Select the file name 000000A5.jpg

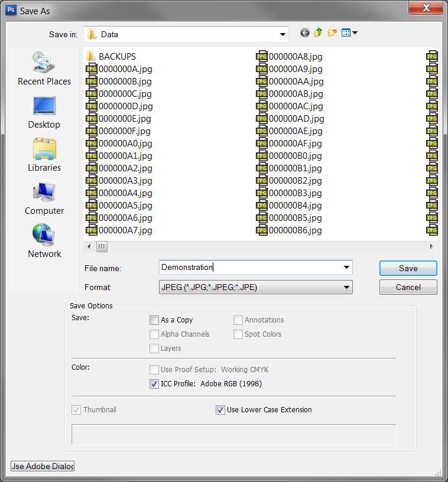(x=125, y=206)
